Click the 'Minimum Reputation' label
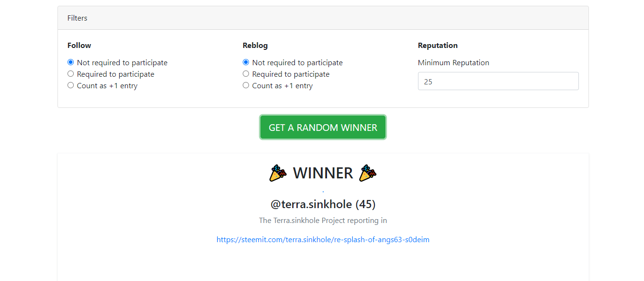Image resolution: width=644 pixels, height=281 pixels. [x=453, y=63]
